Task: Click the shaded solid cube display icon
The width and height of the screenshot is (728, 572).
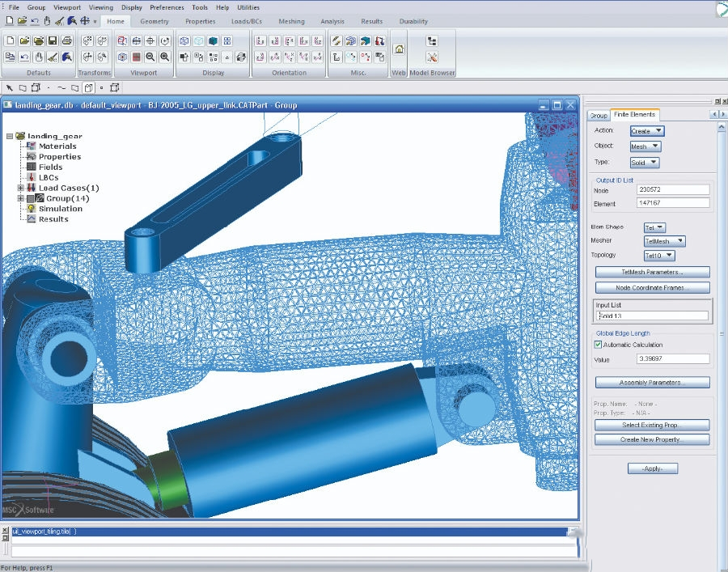Action: click(x=214, y=40)
